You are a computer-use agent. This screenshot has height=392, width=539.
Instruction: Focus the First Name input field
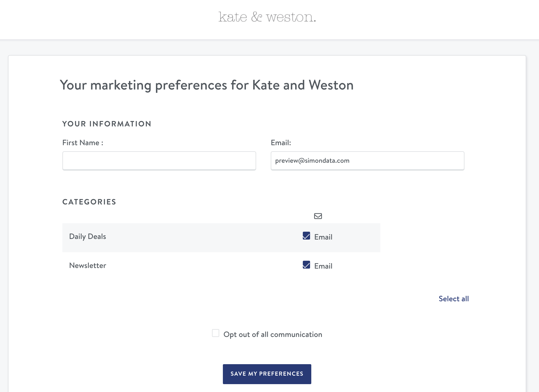(x=159, y=161)
